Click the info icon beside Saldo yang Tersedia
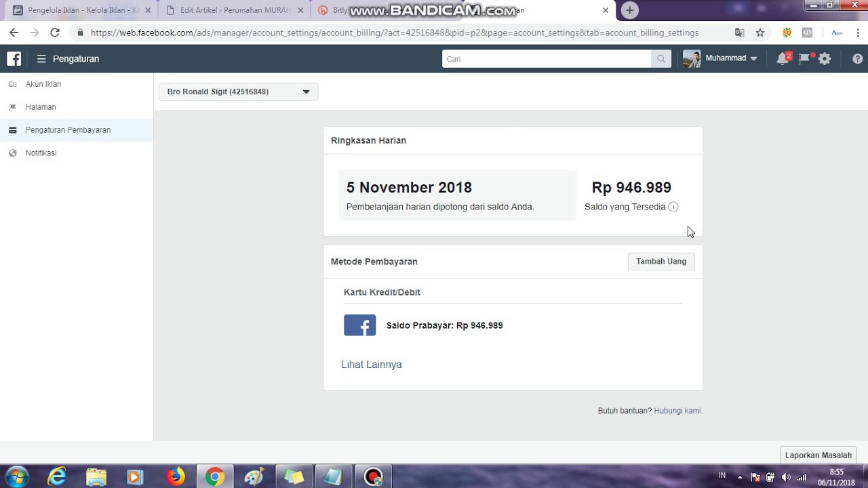 coord(673,207)
